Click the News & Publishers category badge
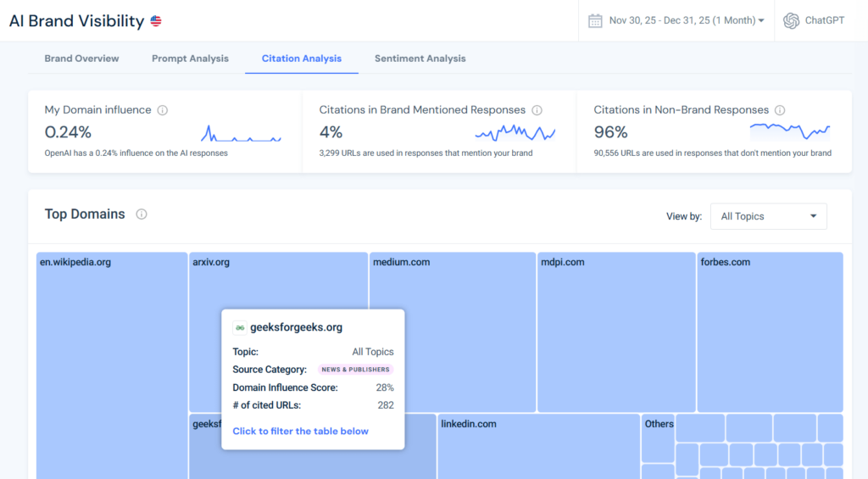 pyautogui.click(x=355, y=370)
